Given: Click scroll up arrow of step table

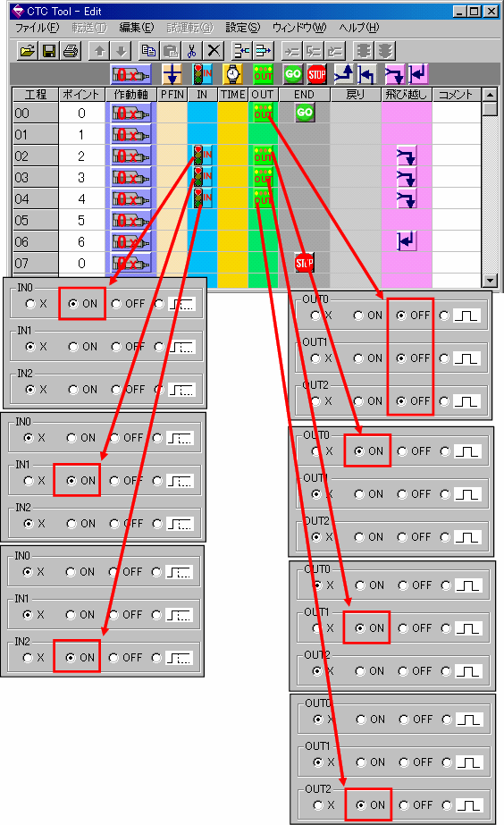Looking at the screenshot, I should click(x=490, y=95).
